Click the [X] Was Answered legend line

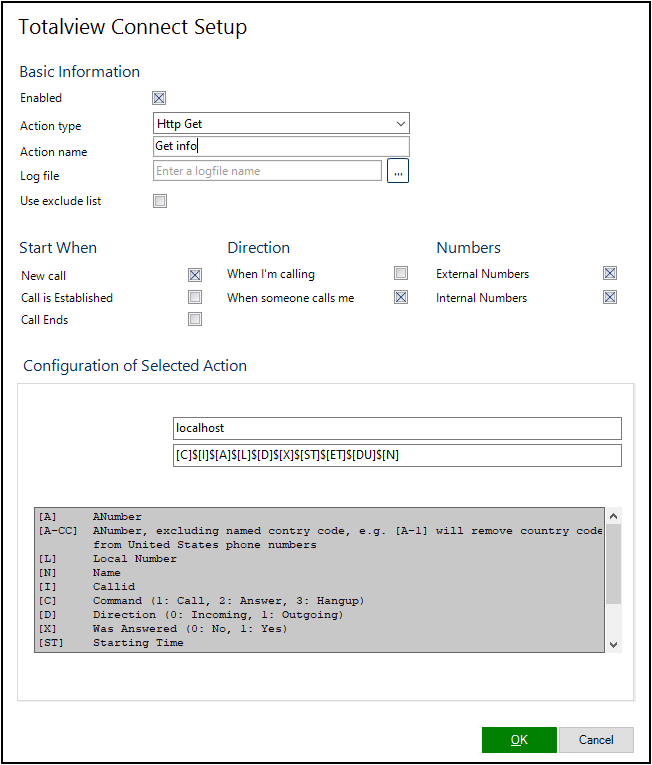tap(163, 629)
